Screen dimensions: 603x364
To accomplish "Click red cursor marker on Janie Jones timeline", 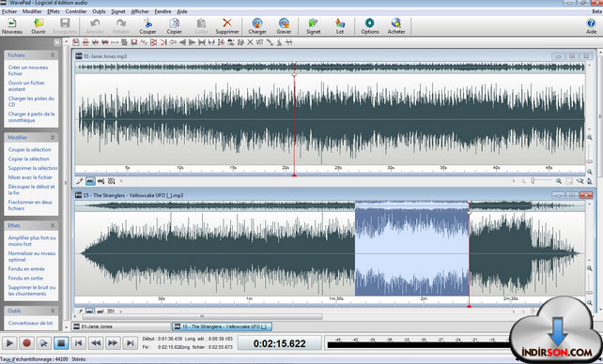I will 294,175.
